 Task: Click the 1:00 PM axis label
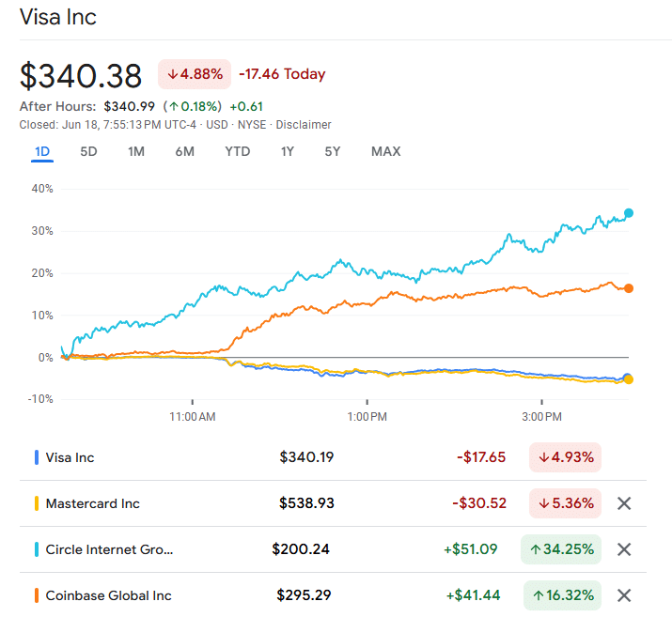click(x=367, y=417)
